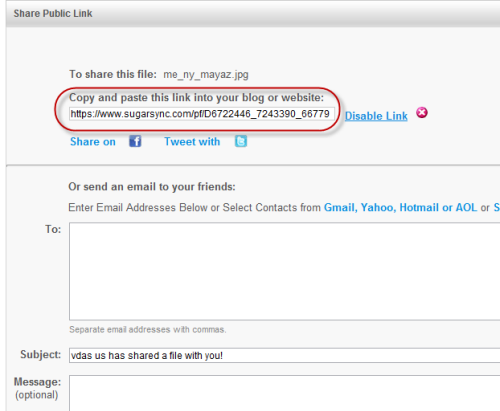500x411 pixels.
Task: Click 'Separate email addresses with commas' hint
Action: pyautogui.click(x=148, y=330)
